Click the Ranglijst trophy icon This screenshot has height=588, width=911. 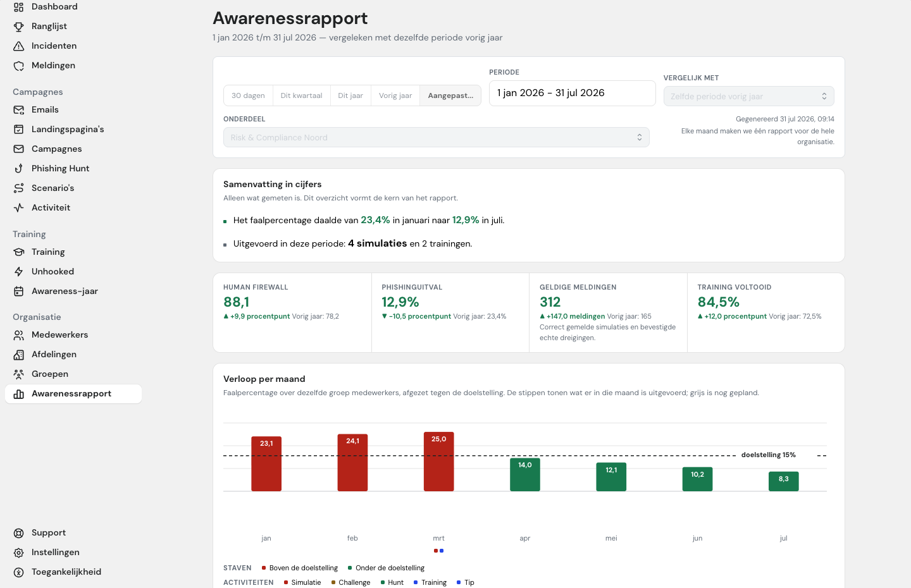pos(19,27)
